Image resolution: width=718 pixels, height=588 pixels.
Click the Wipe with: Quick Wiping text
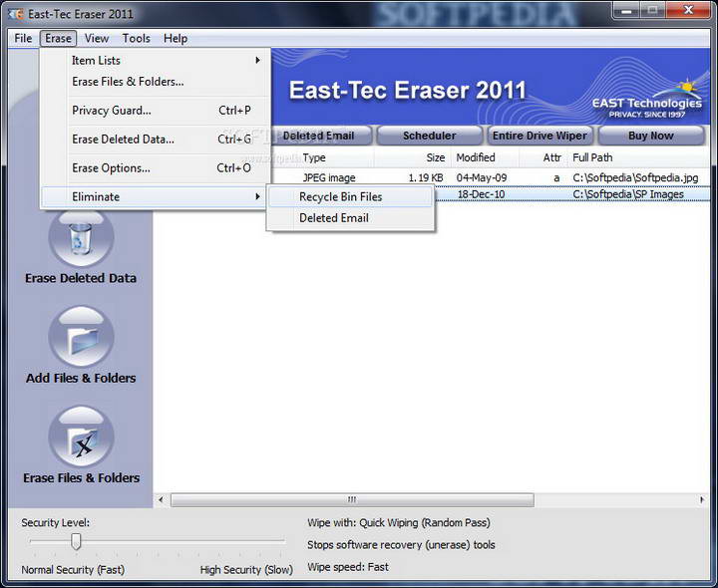tap(399, 522)
